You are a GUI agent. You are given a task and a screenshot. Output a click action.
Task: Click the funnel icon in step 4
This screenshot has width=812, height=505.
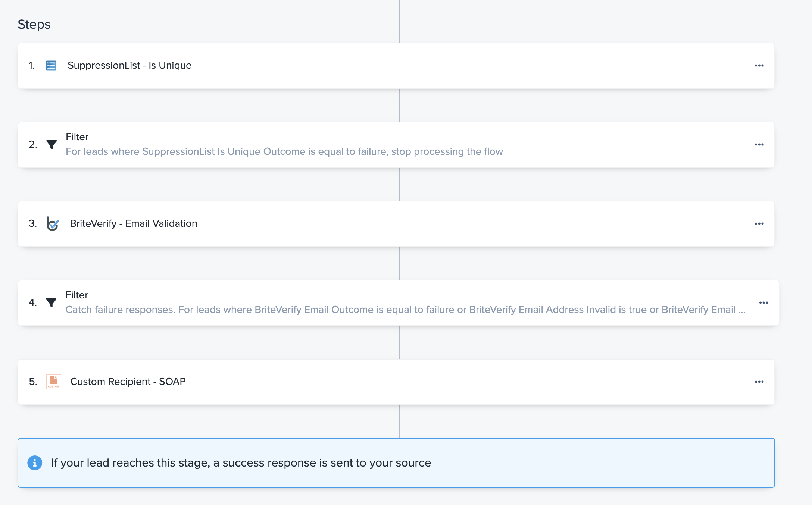coord(51,302)
